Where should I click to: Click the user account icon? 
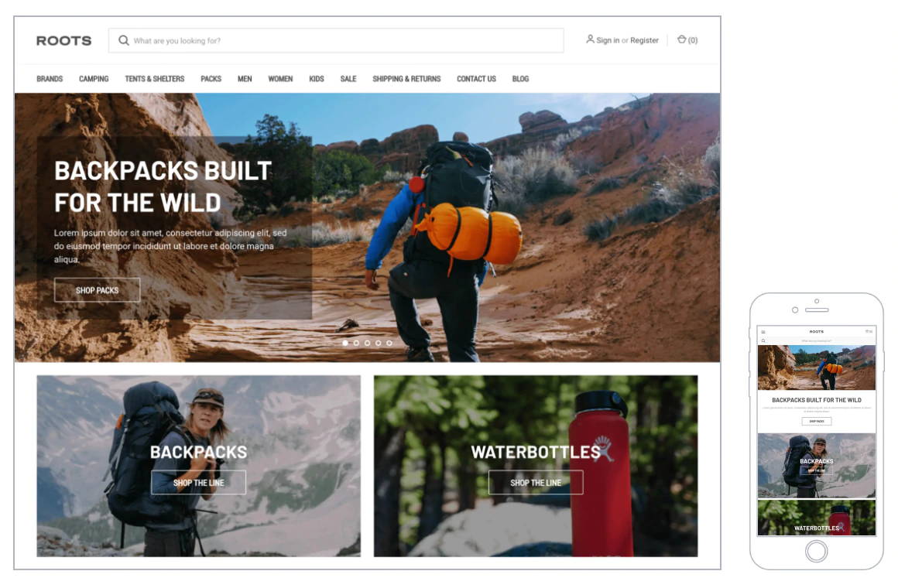[590, 39]
